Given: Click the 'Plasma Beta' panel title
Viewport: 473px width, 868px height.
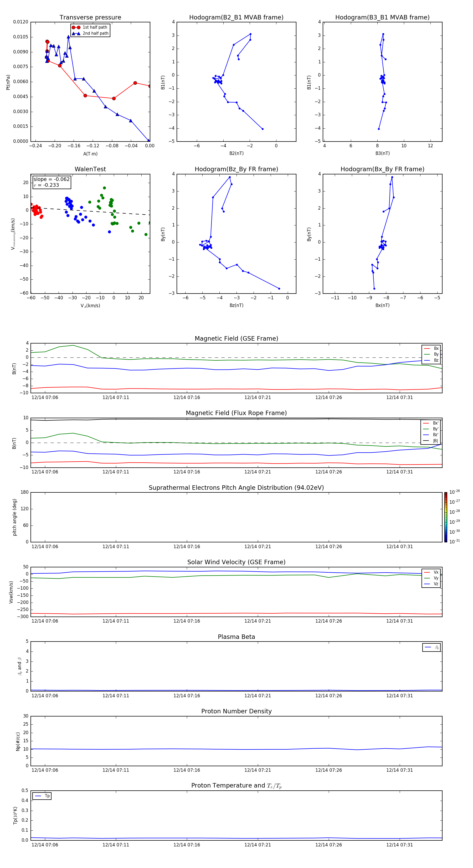Looking at the screenshot, I should 236,637.
